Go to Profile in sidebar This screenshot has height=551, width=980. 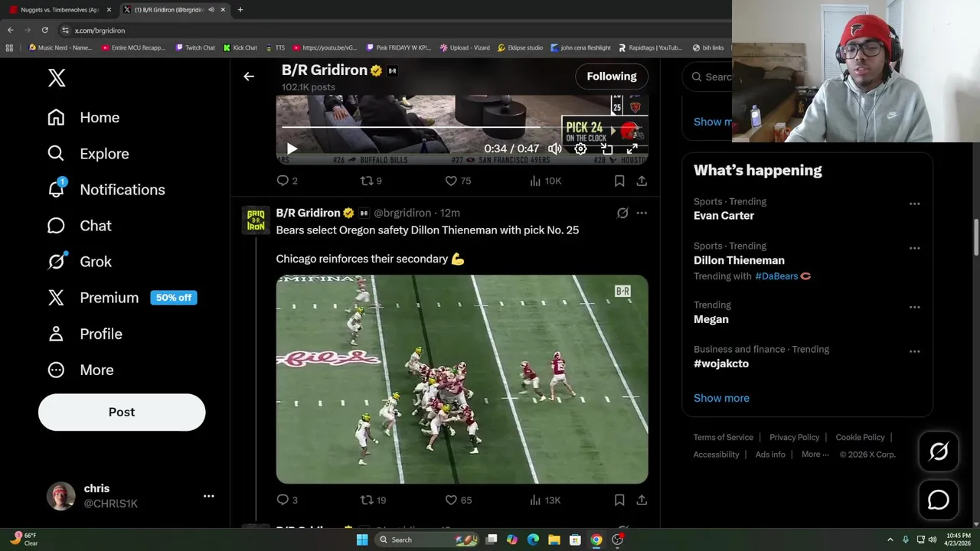coord(85,334)
